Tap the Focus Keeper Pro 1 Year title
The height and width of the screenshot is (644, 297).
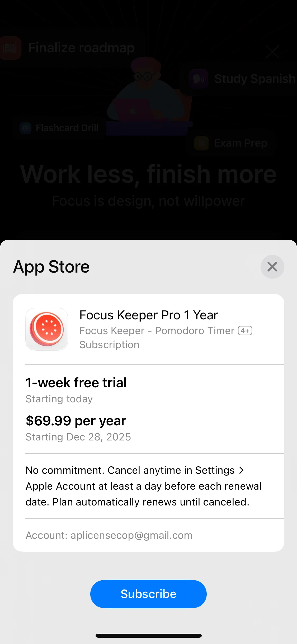pos(149,315)
